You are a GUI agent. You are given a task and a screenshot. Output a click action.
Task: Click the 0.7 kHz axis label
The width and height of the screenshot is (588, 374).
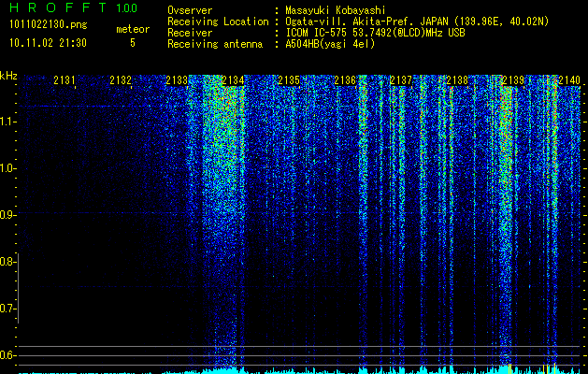(7, 309)
